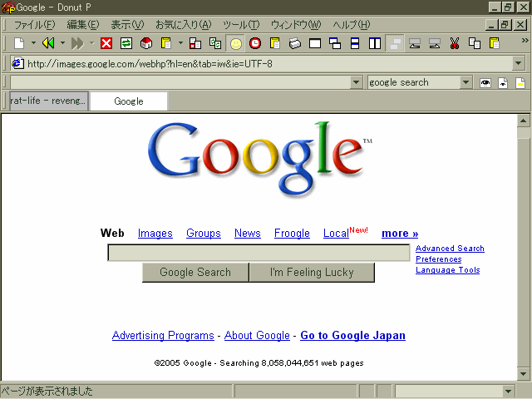Open the ファイル(F) menu
The height and width of the screenshot is (399, 532).
point(34,25)
